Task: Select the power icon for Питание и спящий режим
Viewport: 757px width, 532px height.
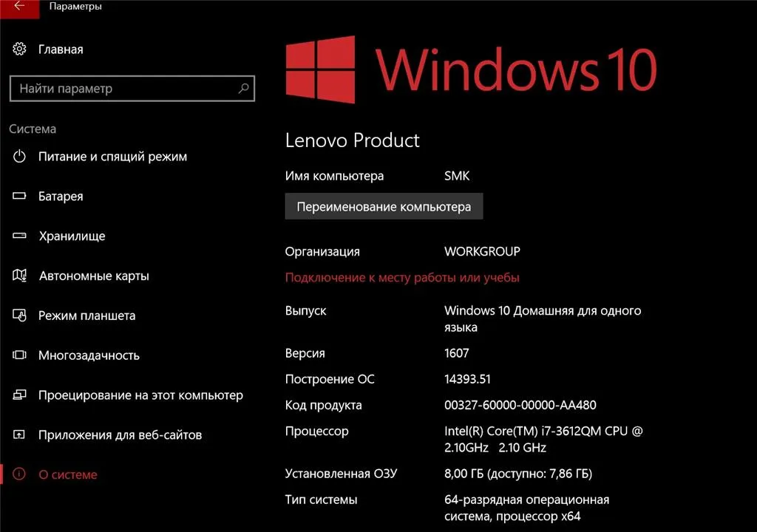Action: [x=19, y=157]
